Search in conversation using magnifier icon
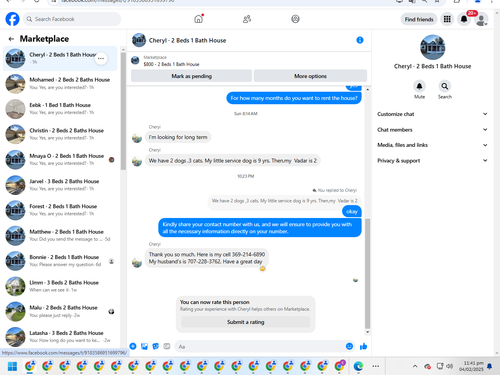 [x=445, y=86]
